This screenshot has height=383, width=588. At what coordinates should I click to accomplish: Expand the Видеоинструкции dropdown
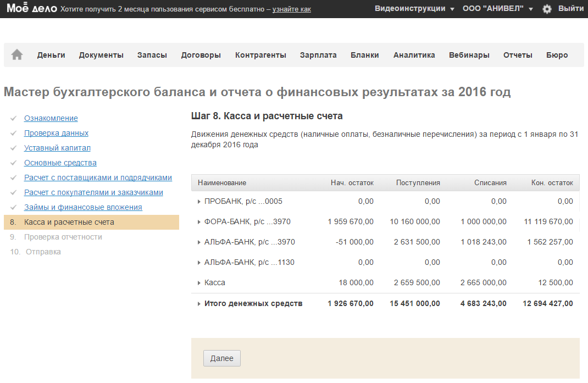point(414,9)
